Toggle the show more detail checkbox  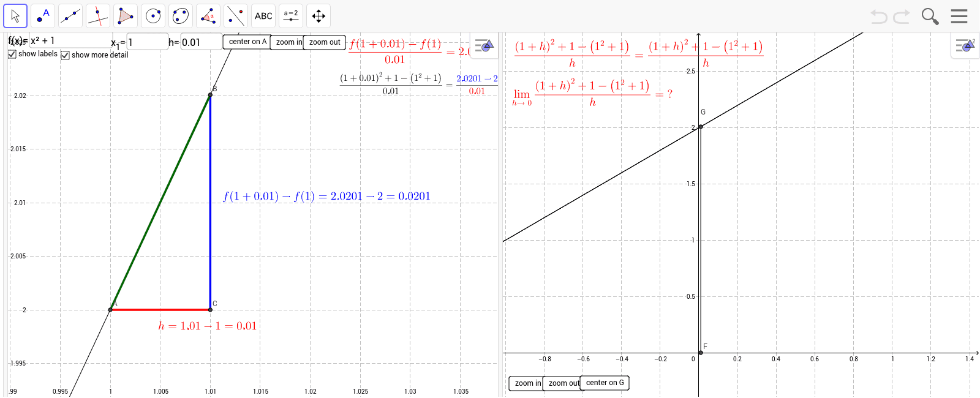click(65, 55)
